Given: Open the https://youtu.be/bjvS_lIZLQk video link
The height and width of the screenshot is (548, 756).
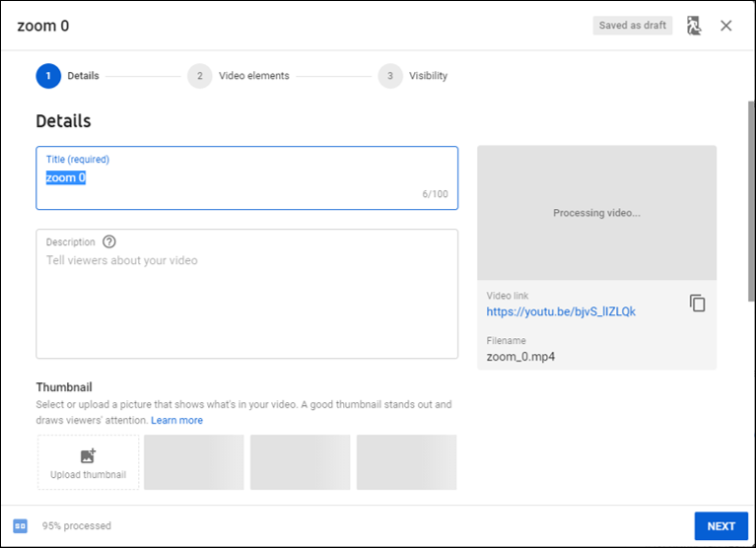Looking at the screenshot, I should (x=561, y=311).
